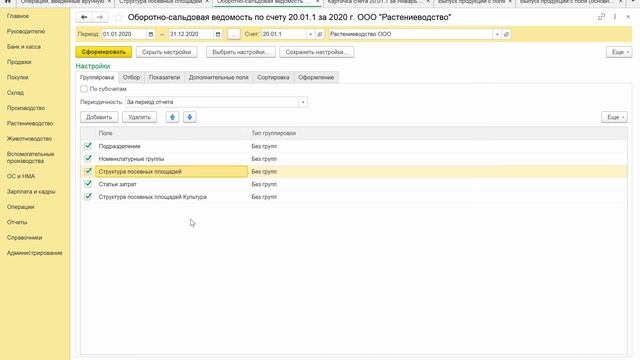Open the top-right Еще menu
The width and height of the screenshot is (640, 360).
click(619, 52)
